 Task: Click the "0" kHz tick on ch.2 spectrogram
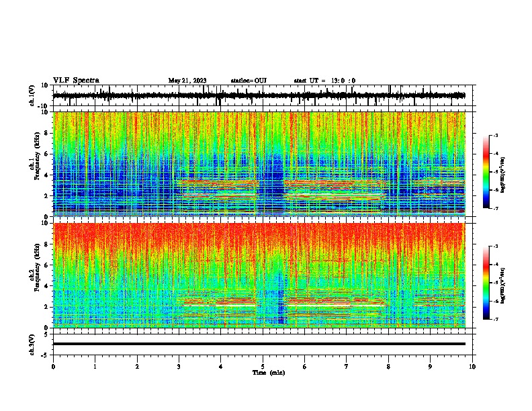pyautogui.click(x=46, y=328)
